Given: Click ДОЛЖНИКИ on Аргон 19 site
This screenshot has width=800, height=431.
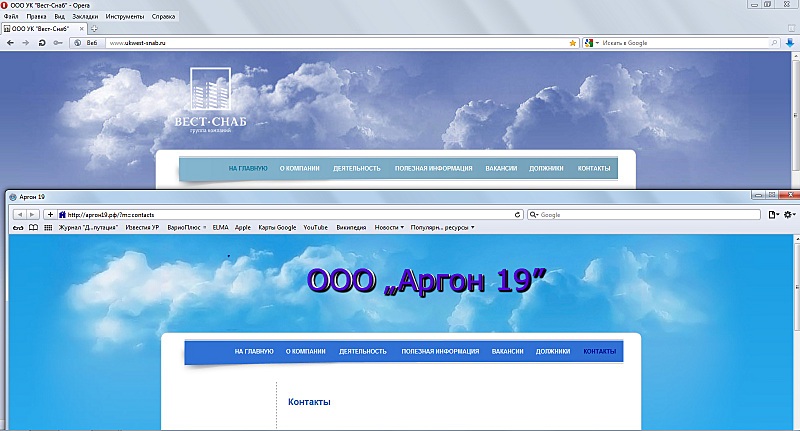Looking at the screenshot, I should pos(553,351).
